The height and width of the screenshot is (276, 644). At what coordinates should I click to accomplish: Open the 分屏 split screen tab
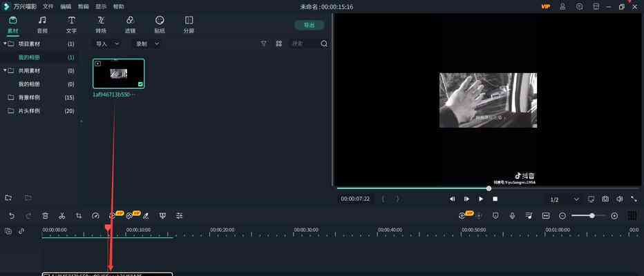(x=189, y=25)
